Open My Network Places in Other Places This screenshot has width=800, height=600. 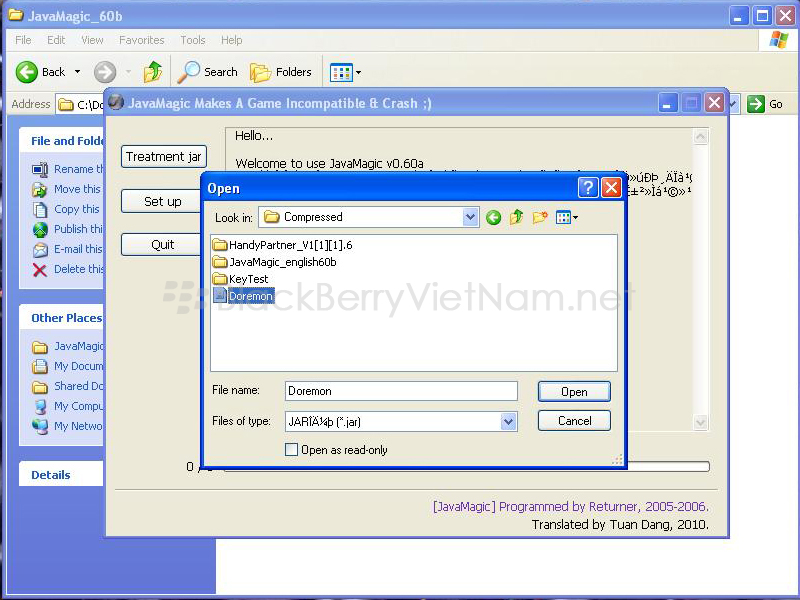(67, 426)
